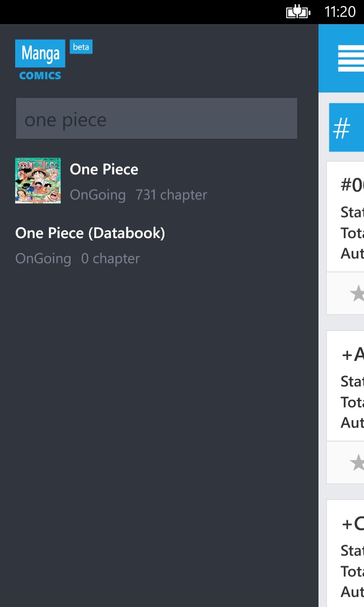This screenshot has height=607, width=364.
Task: Tap the battery charging status icon
Action: click(x=298, y=12)
